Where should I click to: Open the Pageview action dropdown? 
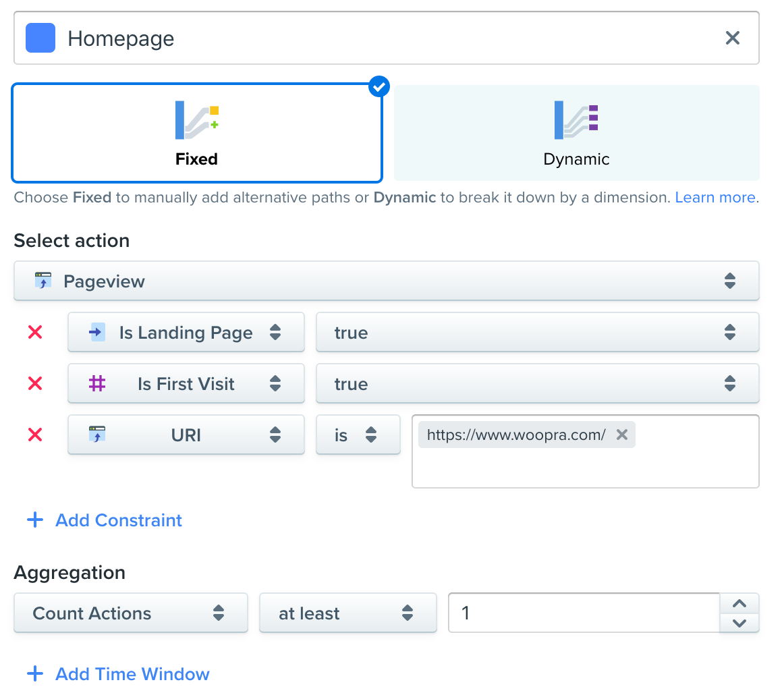[386, 281]
